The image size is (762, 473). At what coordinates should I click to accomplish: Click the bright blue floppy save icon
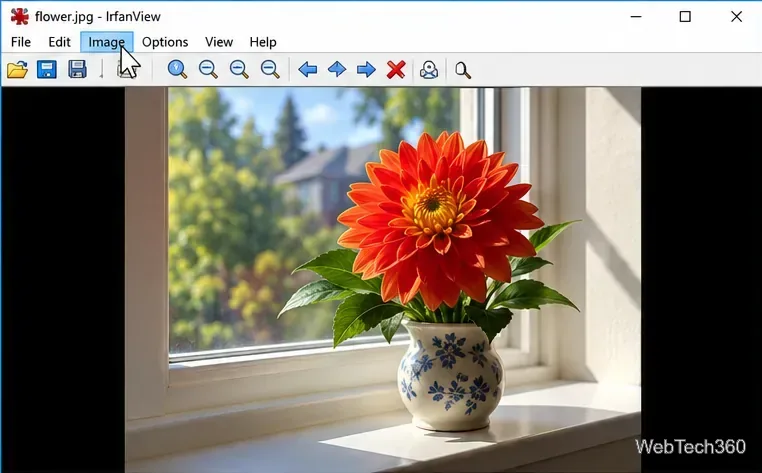point(47,70)
